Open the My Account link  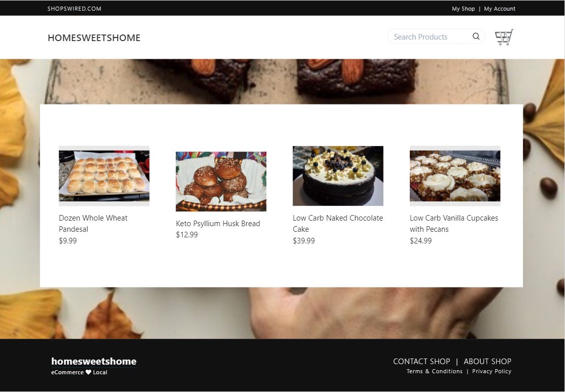[x=500, y=9]
